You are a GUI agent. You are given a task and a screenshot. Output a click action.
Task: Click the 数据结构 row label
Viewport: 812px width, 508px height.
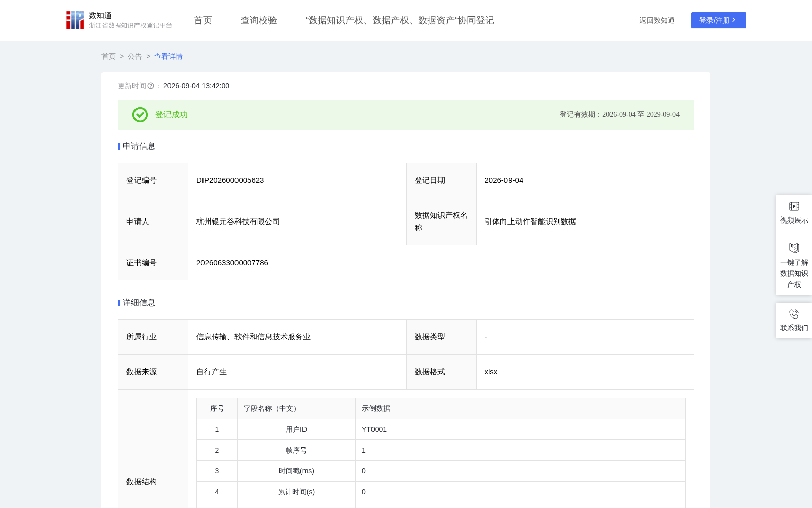[x=142, y=482]
